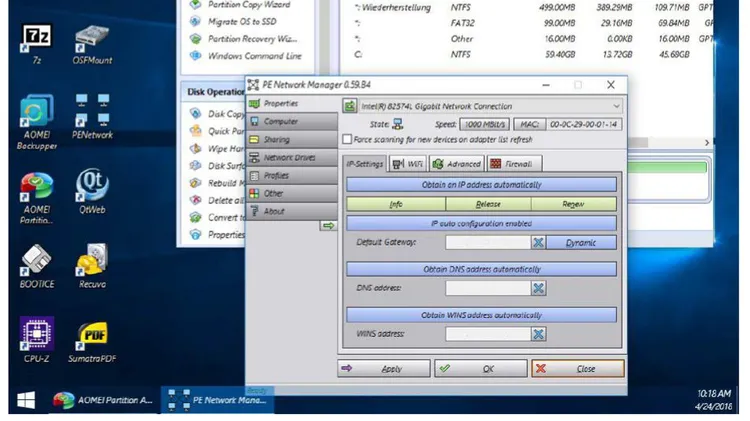Screen dimensions: 750x421
Task: Click the Info button
Action: coord(396,204)
